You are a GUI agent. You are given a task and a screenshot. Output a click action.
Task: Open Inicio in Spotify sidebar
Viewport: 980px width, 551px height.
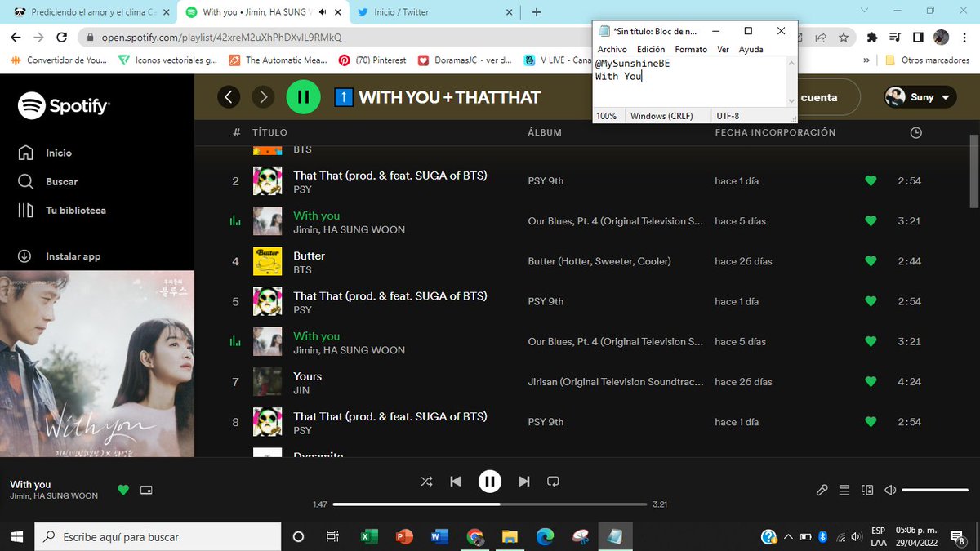(45, 153)
